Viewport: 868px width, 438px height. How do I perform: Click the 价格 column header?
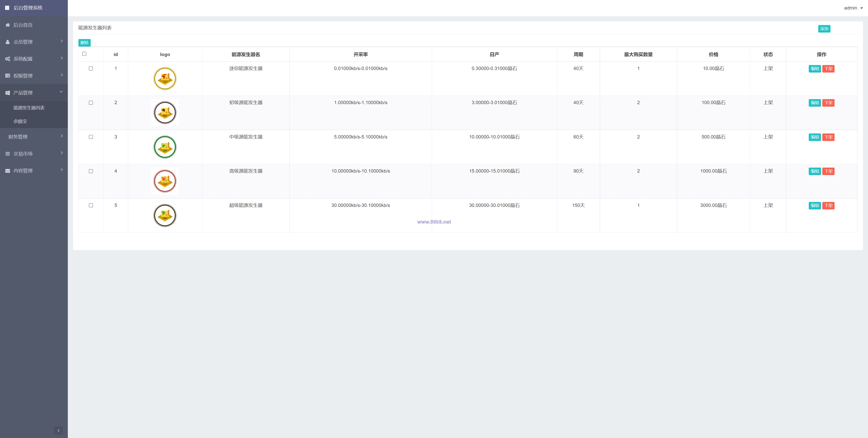713,54
